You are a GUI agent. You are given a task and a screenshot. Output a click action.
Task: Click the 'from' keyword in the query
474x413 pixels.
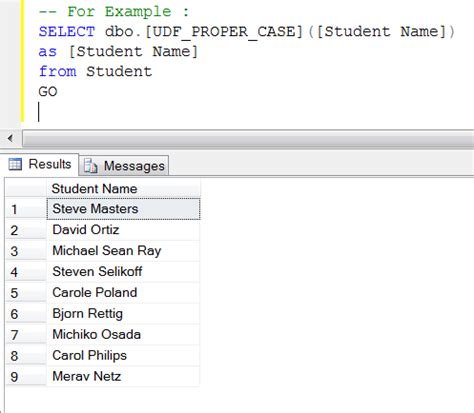tap(57, 71)
